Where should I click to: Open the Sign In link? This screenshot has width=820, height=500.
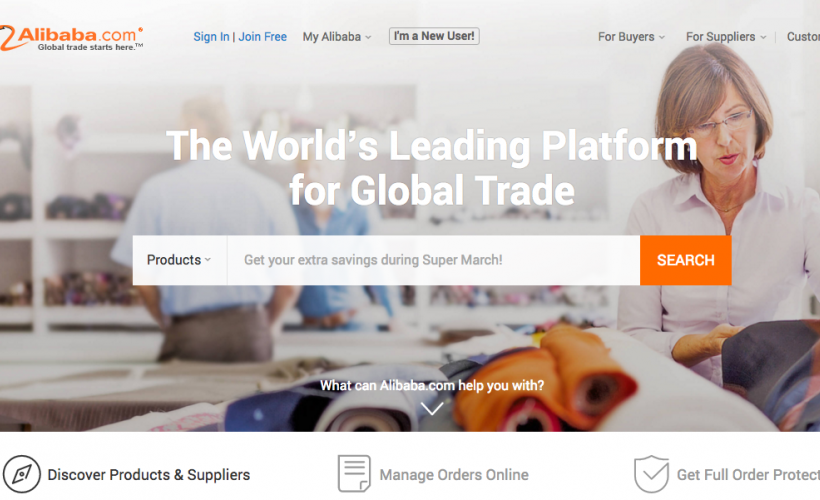[x=211, y=37]
